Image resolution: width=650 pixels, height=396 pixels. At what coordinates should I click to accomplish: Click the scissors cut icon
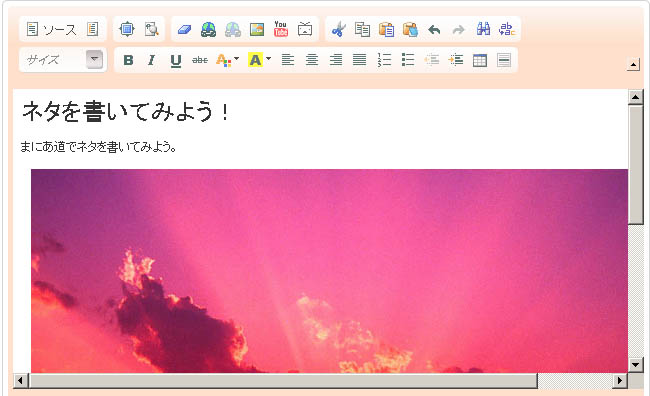pyautogui.click(x=338, y=29)
